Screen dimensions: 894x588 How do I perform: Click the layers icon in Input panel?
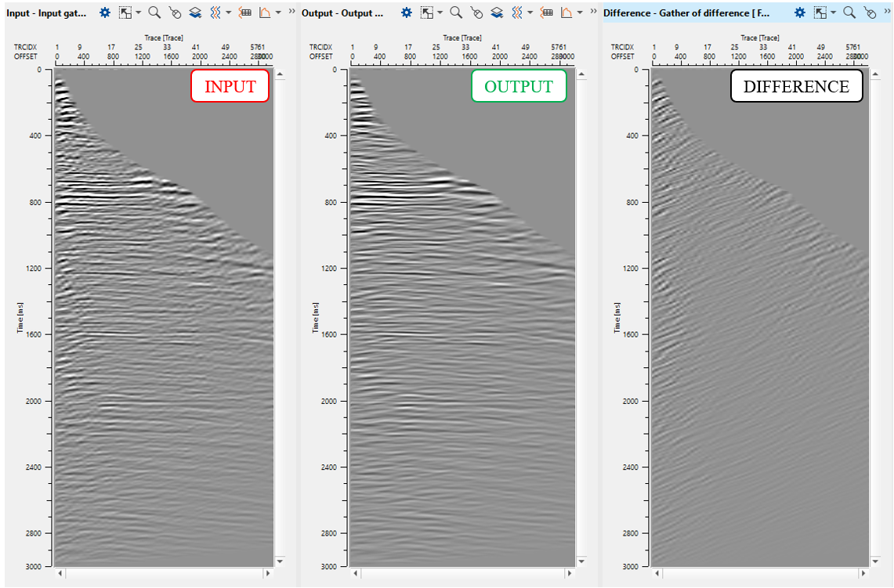pyautogui.click(x=195, y=13)
